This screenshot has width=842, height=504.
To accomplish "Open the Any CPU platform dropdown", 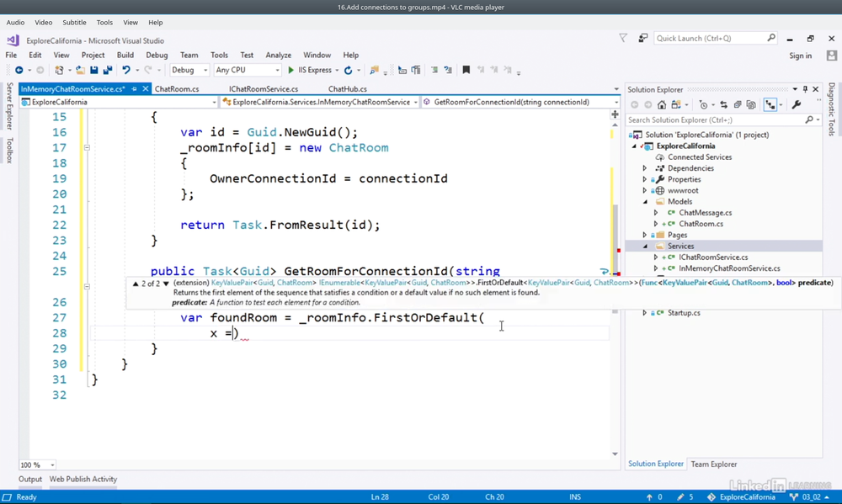I will pyautogui.click(x=247, y=71).
